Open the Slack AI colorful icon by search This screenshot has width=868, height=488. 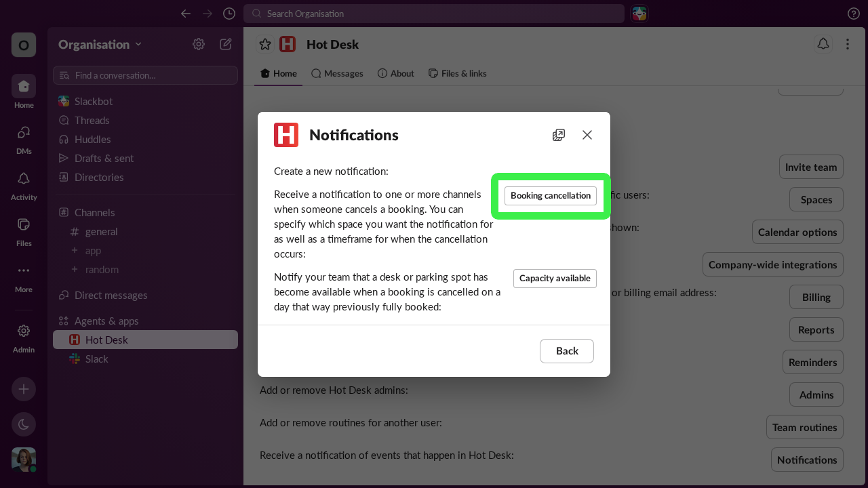click(639, 14)
